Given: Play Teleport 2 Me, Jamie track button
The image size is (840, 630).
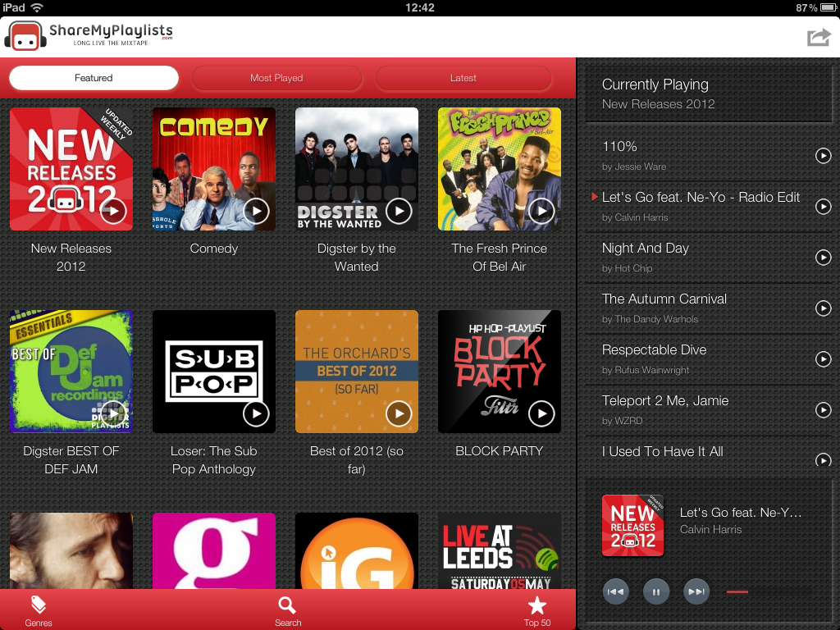Looking at the screenshot, I should pyautogui.click(x=824, y=410).
